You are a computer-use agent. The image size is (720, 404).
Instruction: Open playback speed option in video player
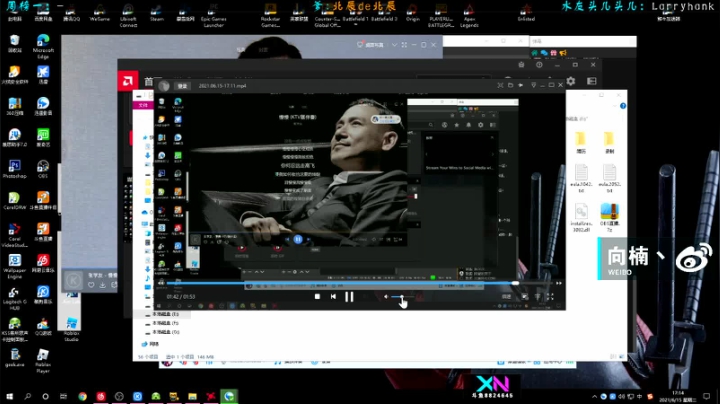506,297
